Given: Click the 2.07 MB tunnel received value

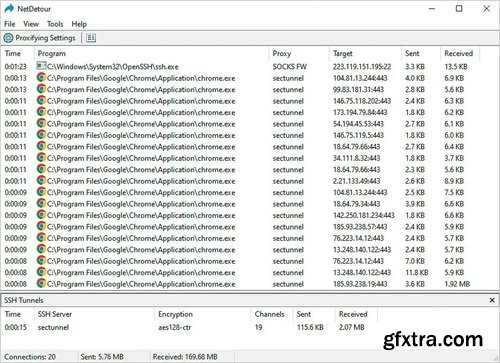Looking at the screenshot, I should click(351, 327).
